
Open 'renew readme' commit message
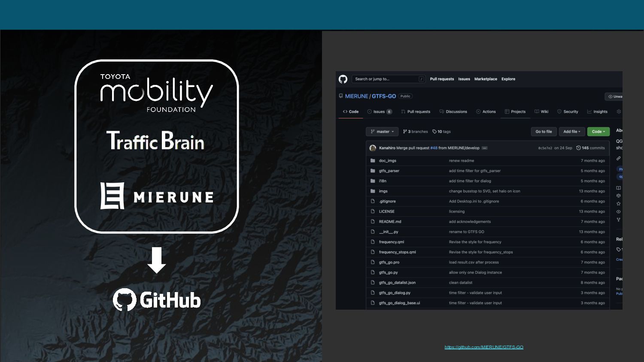point(462,161)
